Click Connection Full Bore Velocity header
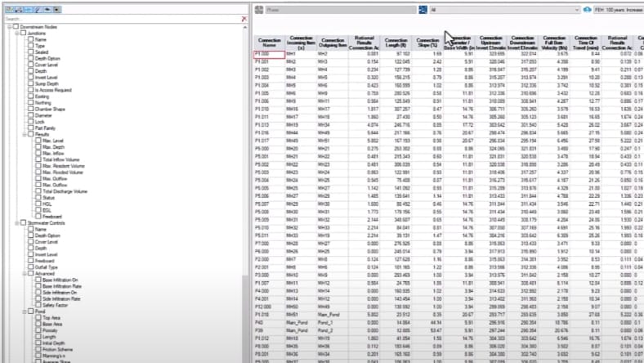 click(x=554, y=43)
